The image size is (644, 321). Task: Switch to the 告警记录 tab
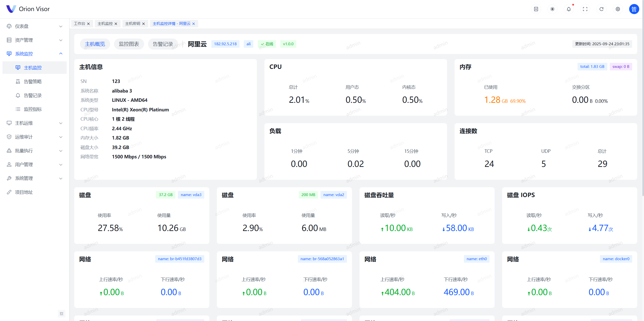click(163, 44)
